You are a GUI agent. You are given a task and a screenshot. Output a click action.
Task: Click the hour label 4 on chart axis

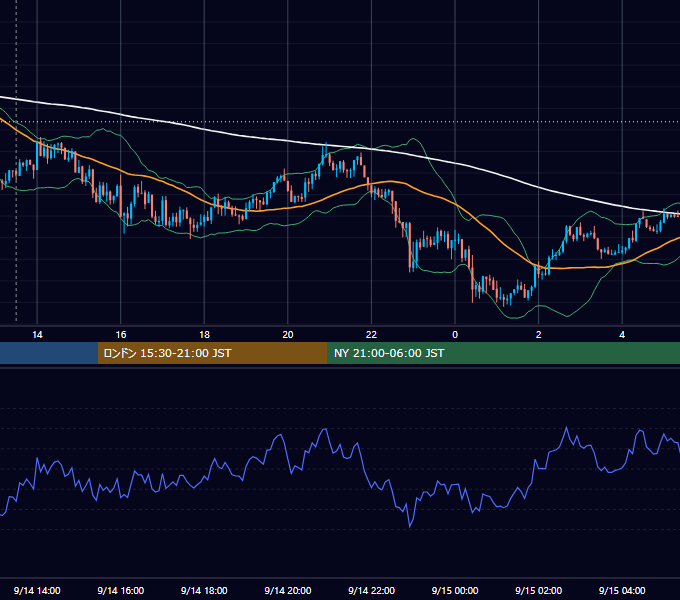[x=622, y=335]
